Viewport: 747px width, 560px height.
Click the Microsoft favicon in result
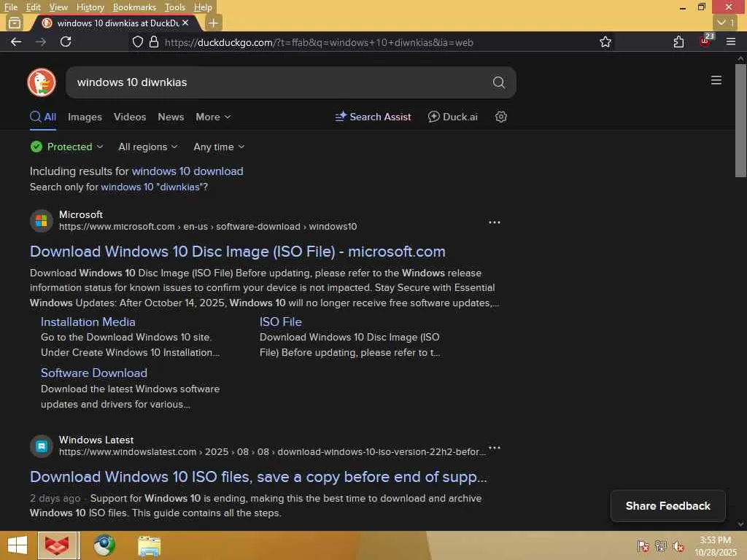(42, 221)
